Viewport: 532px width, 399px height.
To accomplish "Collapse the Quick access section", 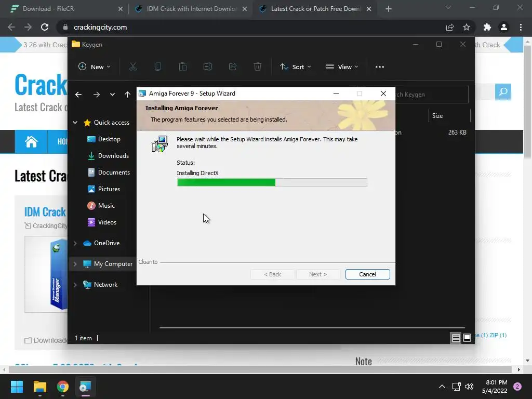I will [x=75, y=123].
